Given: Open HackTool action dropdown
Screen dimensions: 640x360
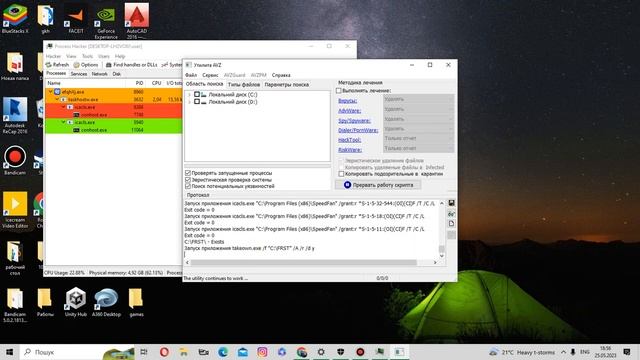Looking at the screenshot, I should 418,138.
